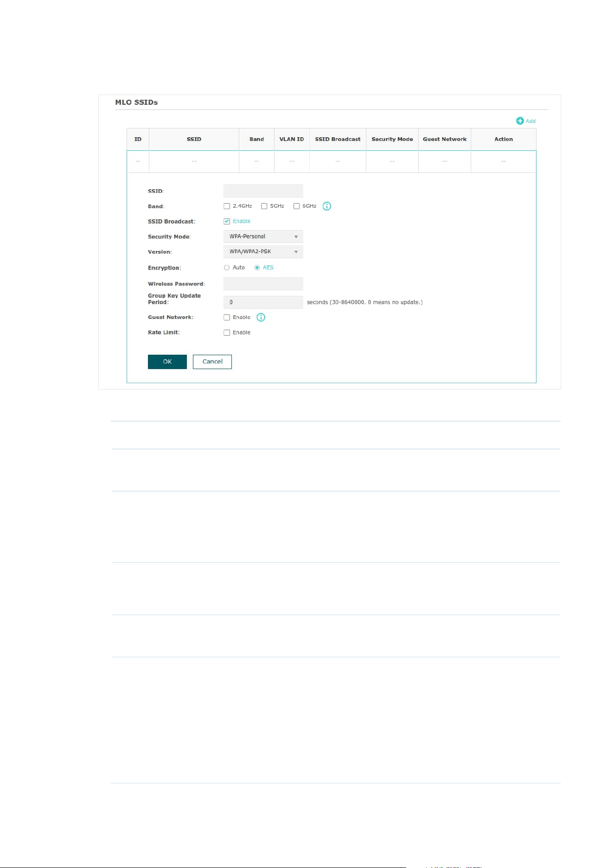Enable the Rate Limit checkbox
The image size is (614, 868).
tap(227, 333)
